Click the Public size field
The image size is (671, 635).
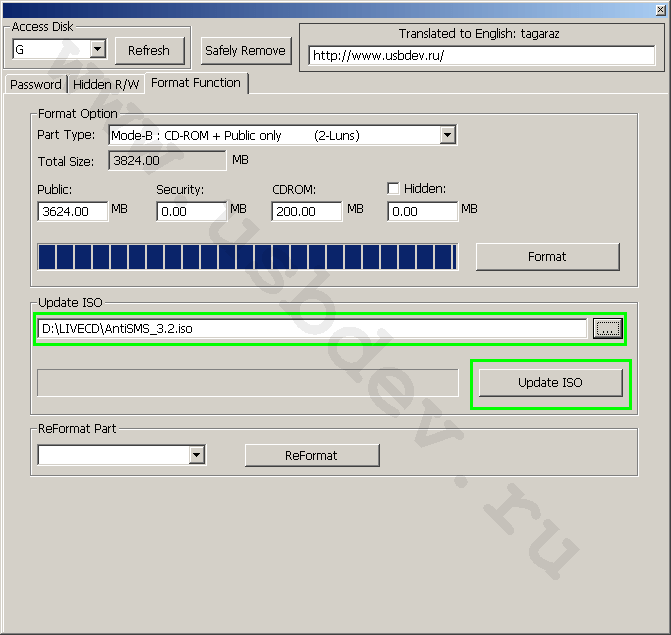point(73,211)
